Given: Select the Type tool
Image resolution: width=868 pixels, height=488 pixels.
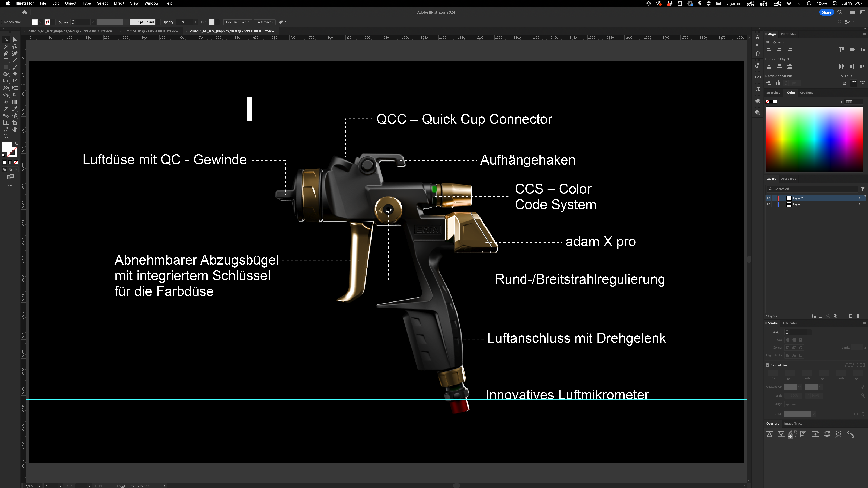Looking at the screenshot, I should [6, 61].
